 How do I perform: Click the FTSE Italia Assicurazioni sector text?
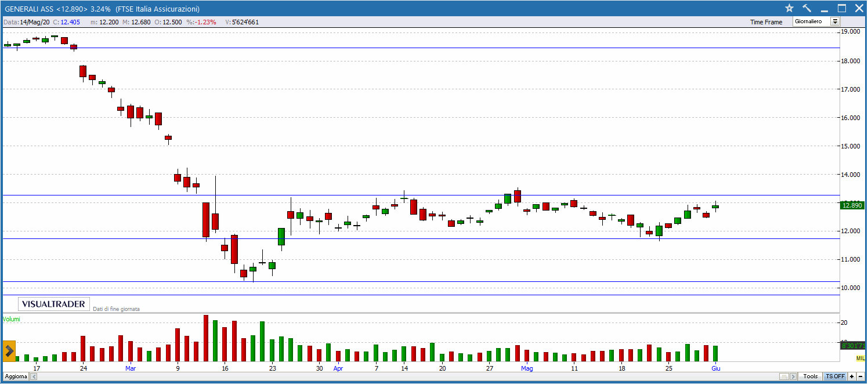(157, 9)
